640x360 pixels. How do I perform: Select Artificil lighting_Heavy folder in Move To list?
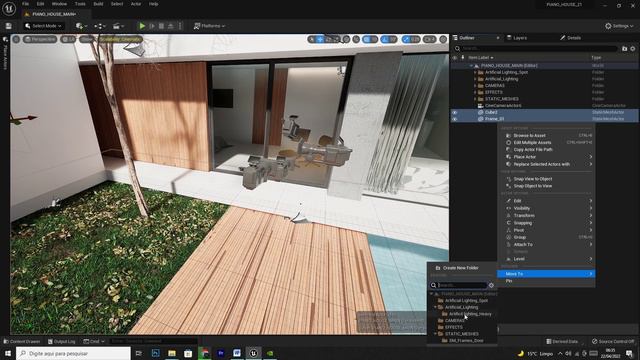(x=470, y=314)
